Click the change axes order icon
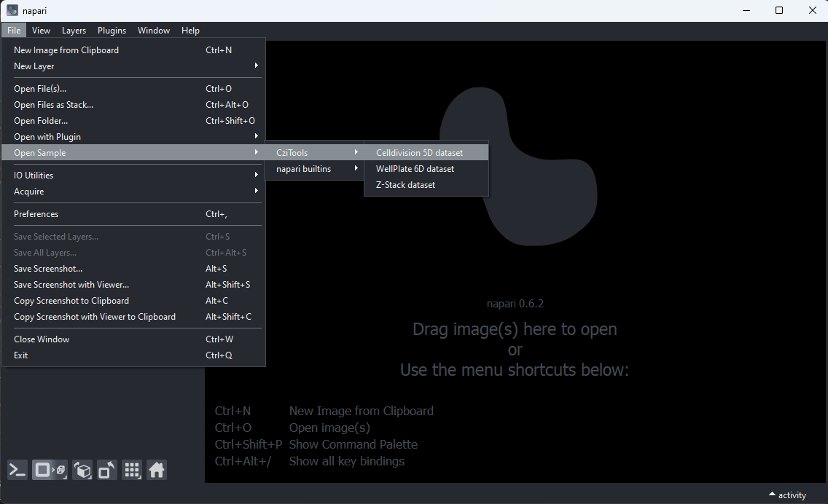The height and width of the screenshot is (504, 828). point(82,470)
